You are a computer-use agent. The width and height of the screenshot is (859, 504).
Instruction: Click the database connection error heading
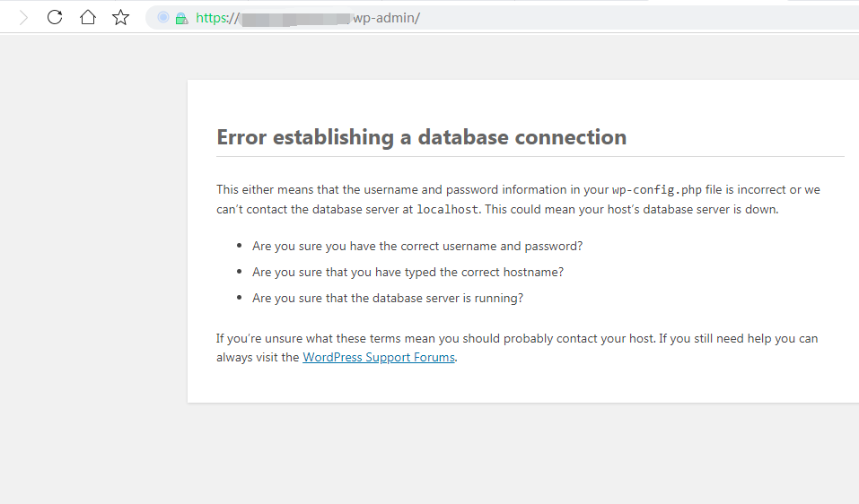pos(421,137)
